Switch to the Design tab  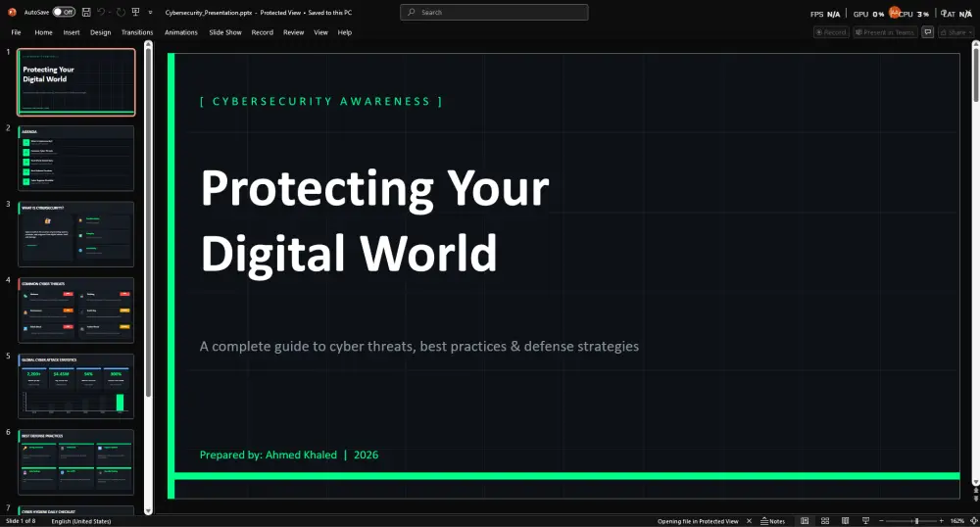tap(100, 32)
